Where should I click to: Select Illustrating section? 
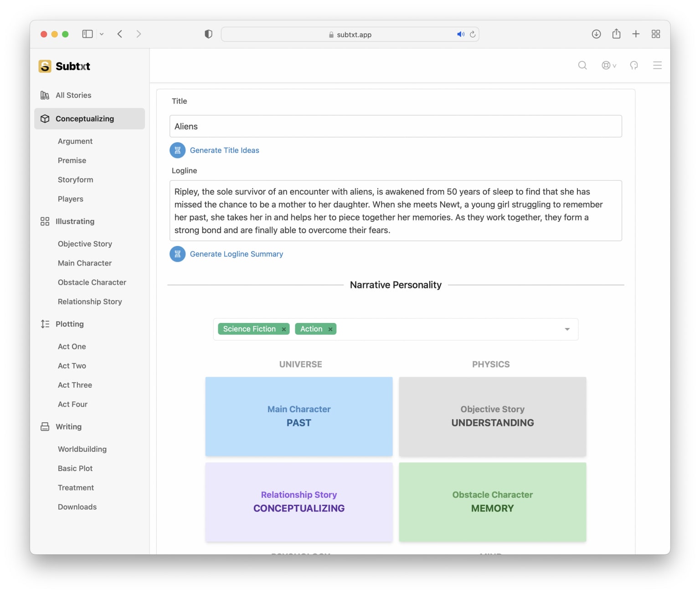click(75, 221)
